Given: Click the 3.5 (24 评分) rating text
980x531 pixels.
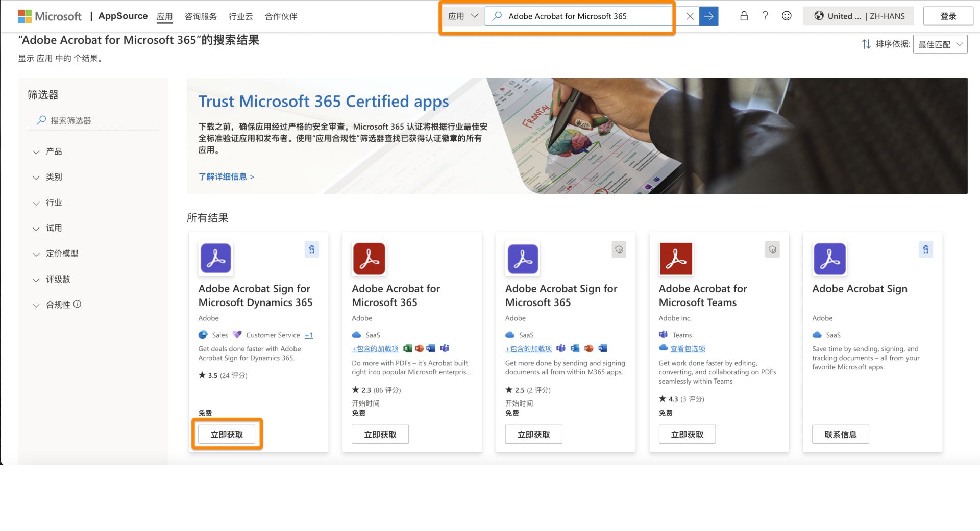Looking at the screenshot, I should point(223,375).
